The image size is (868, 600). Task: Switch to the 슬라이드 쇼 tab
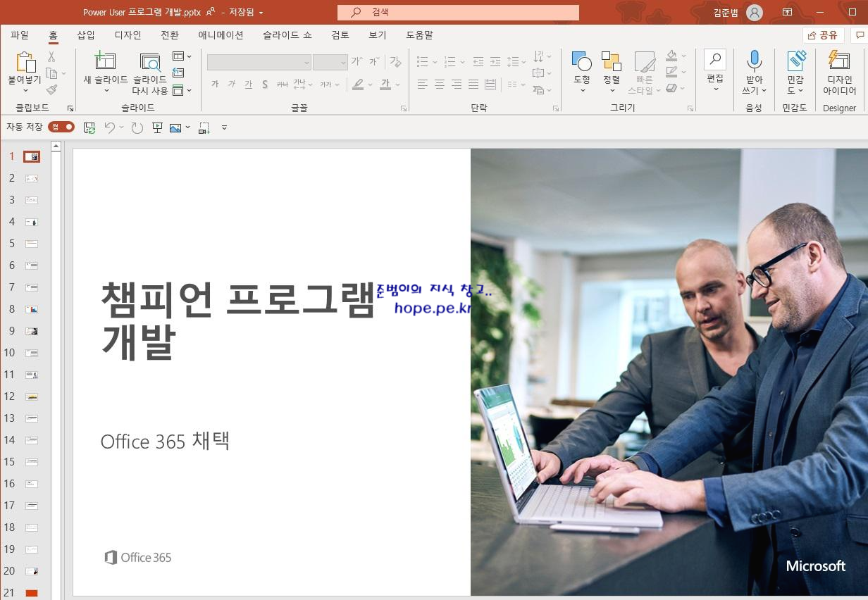[x=287, y=35]
